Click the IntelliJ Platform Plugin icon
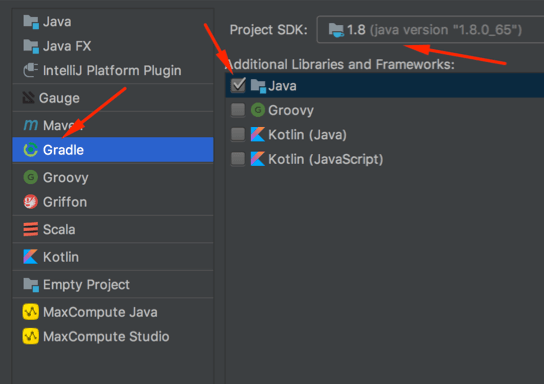This screenshot has height=384, width=544. coord(31,70)
